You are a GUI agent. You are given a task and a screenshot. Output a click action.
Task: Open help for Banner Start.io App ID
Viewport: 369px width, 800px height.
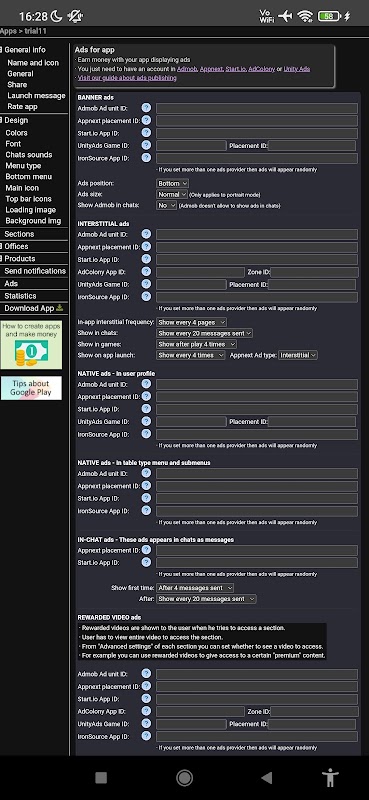coord(146,133)
